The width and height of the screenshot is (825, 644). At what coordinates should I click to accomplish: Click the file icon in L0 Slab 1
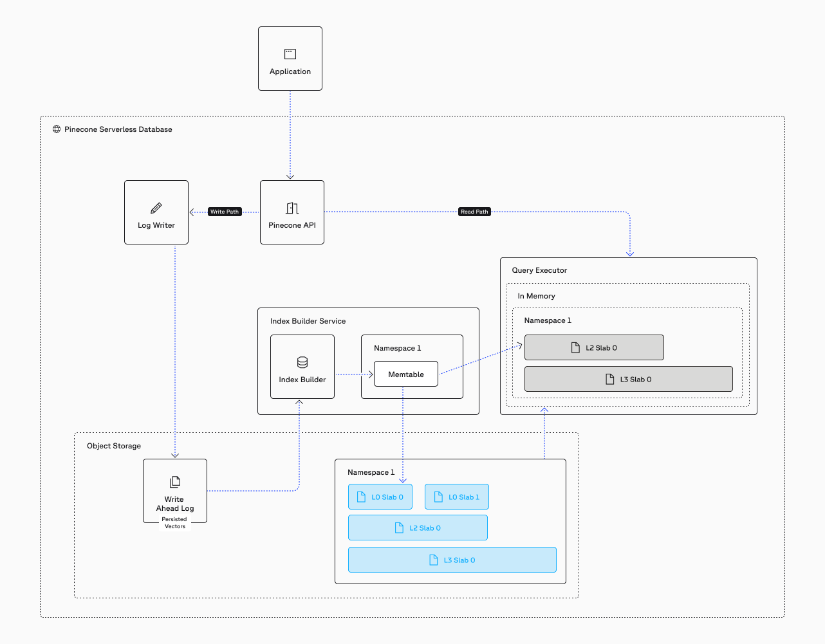439,497
